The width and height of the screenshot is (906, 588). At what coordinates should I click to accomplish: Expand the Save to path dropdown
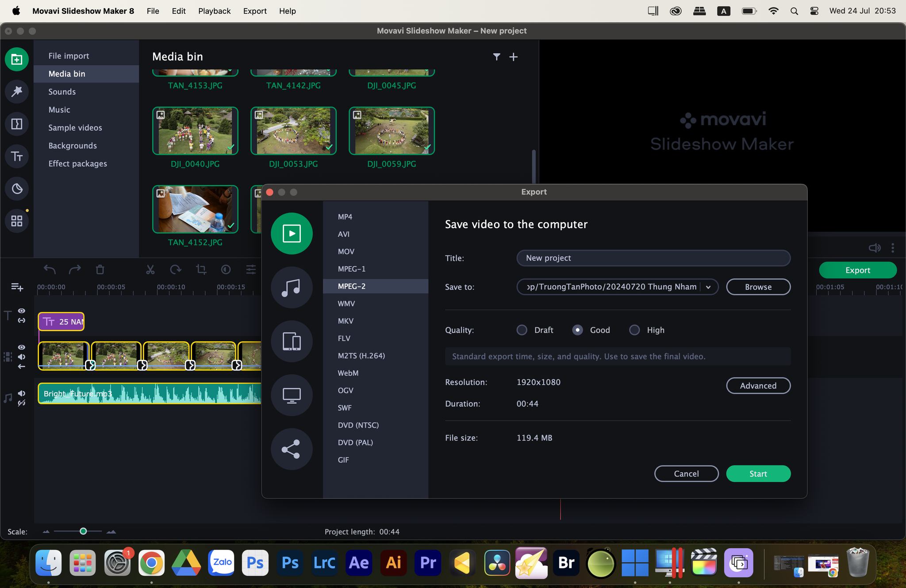click(x=708, y=287)
